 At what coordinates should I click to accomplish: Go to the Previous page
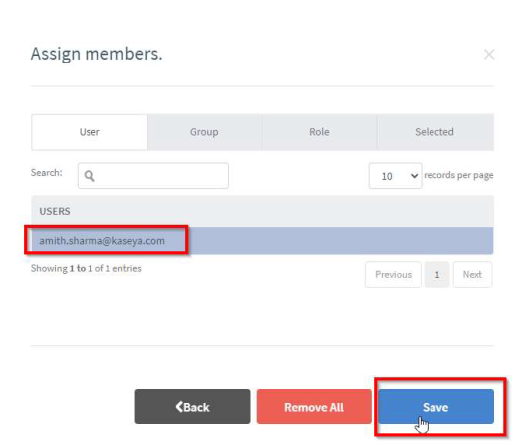click(x=393, y=274)
